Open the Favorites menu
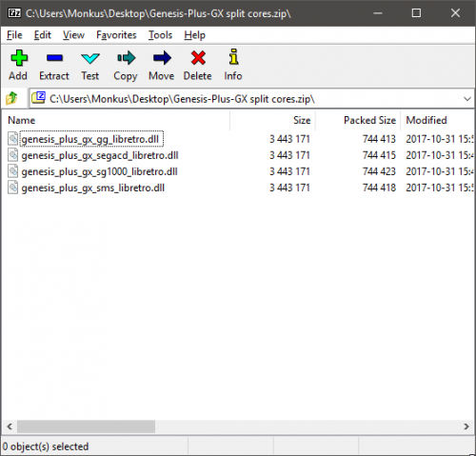476x456 pixels. 116,35
